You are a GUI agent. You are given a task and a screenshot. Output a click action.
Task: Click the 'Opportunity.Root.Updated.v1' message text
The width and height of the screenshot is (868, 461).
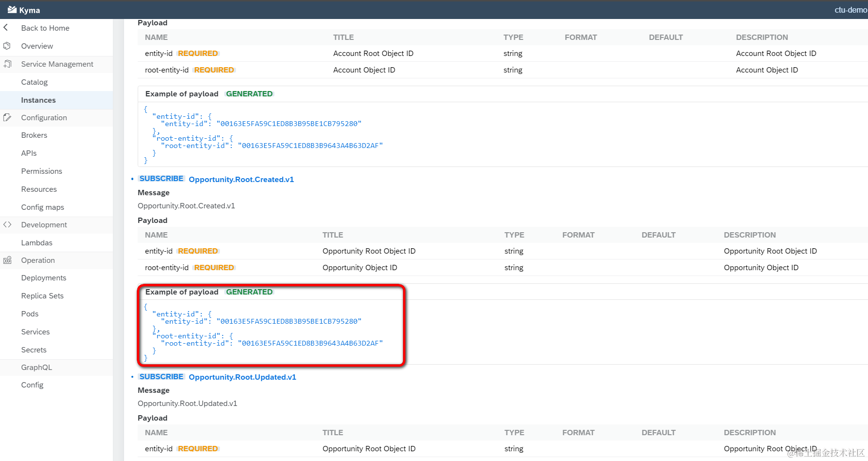tap(187, 404)
